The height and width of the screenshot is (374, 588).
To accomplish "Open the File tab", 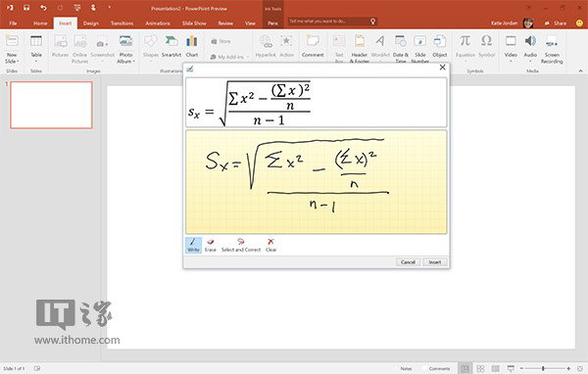I will coord(13,23).
